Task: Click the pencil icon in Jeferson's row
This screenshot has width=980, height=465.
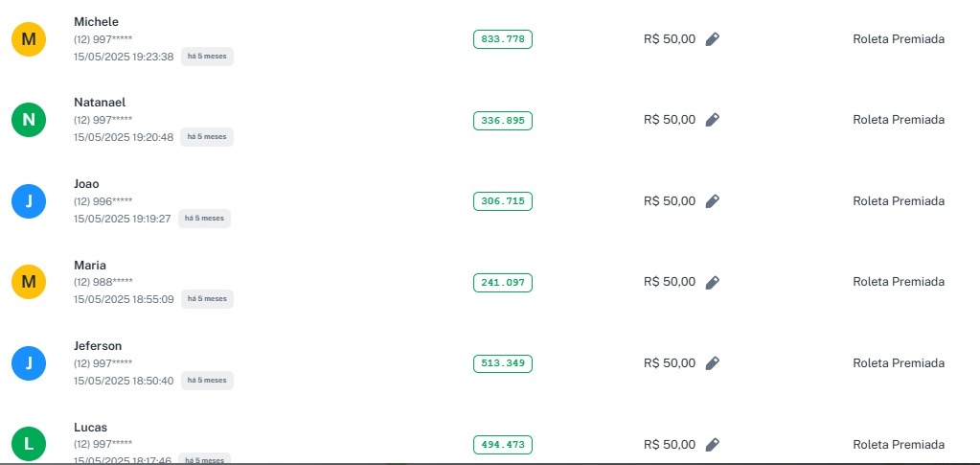Action: (712, 363)
